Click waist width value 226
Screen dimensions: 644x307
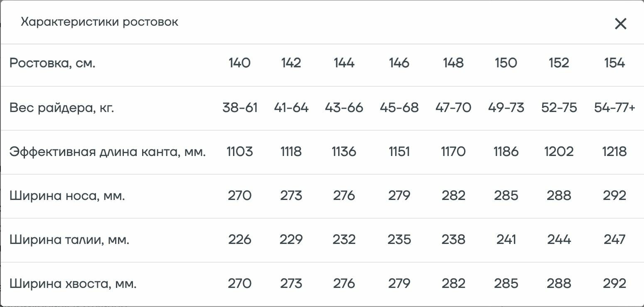pos(240,240)
